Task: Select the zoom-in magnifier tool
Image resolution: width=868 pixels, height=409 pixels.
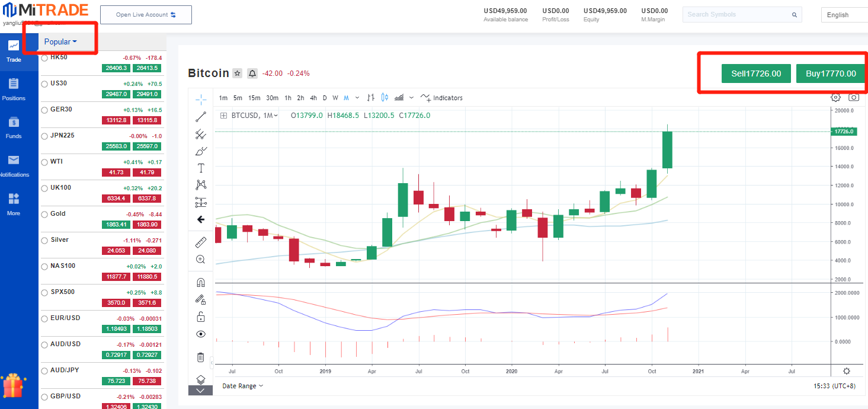Action: point(201,260)
